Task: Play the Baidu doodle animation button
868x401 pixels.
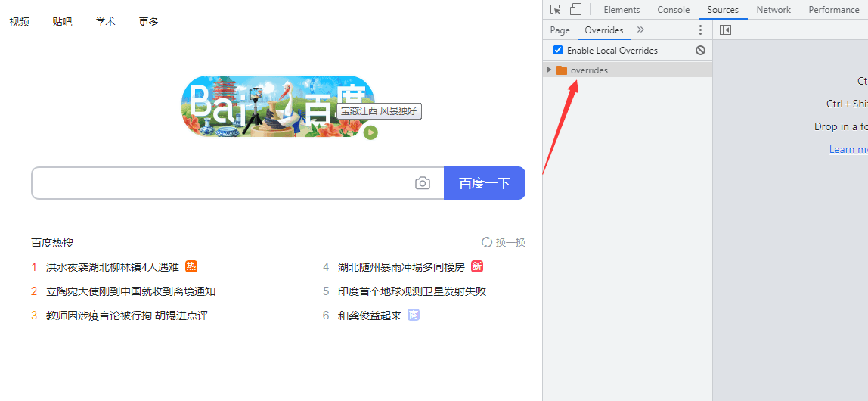Action: [x=370, y=132]
